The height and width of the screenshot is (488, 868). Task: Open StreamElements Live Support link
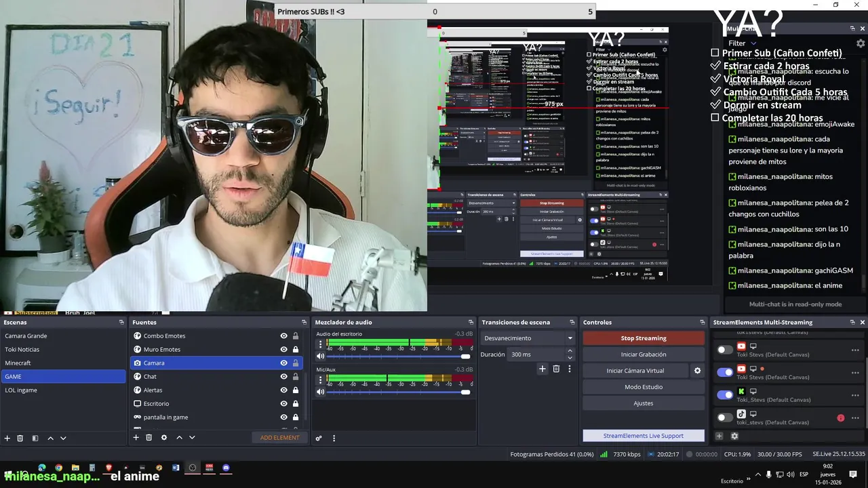tap(644, 436)
